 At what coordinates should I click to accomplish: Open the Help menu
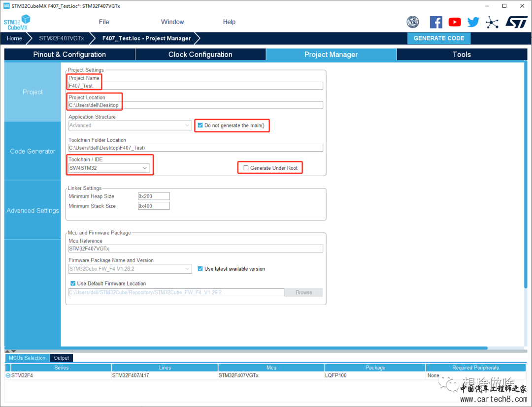point(229,22)
